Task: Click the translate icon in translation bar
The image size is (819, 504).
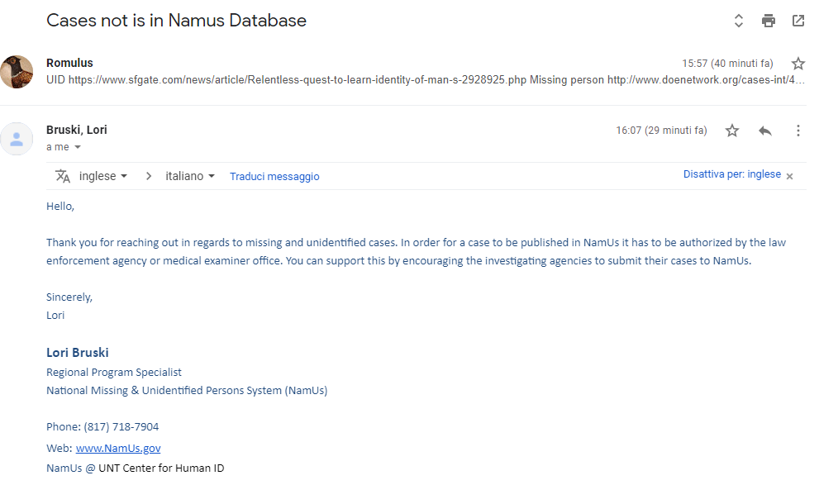Action: [63, 176]
